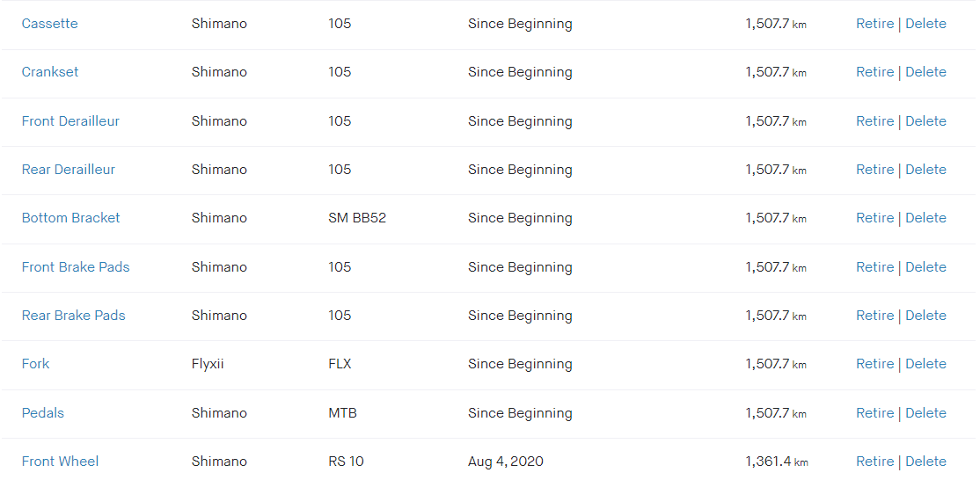The height and width of the screenshot is (480, 980).
Task: Delete the Front Wheel component
Action: click(x=925, y=462)
